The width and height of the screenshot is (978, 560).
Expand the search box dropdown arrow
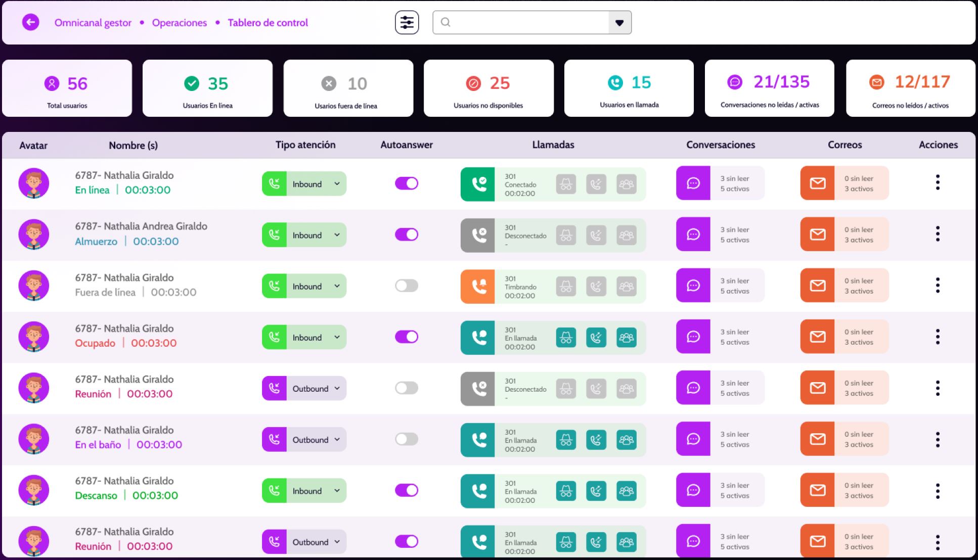point(619,23)
